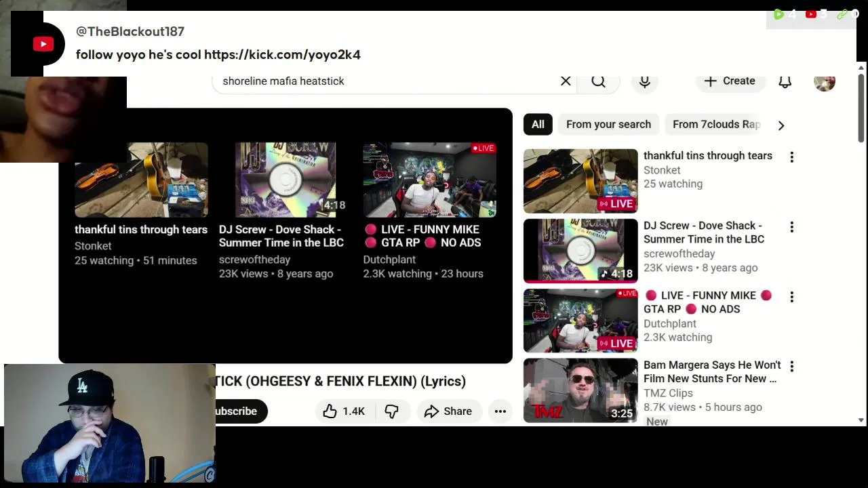868x488 pixels.
Task: Open options for DJ Screw sidebar video
Action: coord(791,227)
